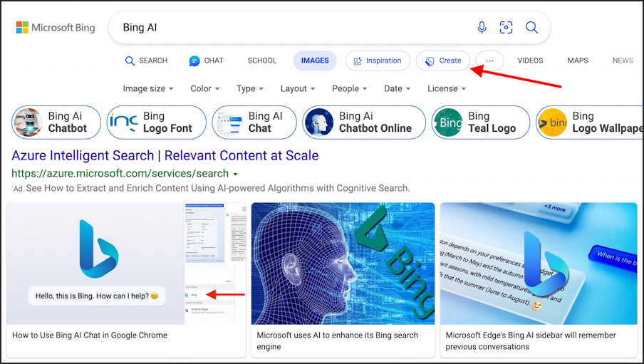644x364 pixels.
Task: Click the Ad label badge
Action: point(18,189)
